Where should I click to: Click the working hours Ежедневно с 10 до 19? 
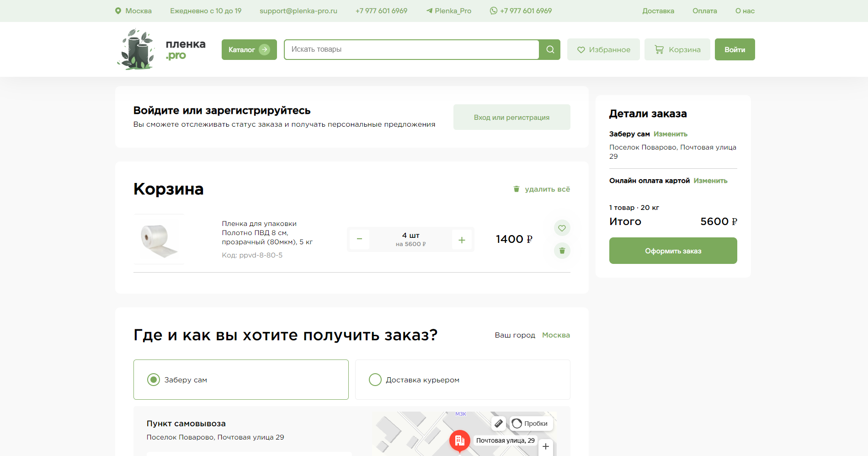tap(206, 11)
